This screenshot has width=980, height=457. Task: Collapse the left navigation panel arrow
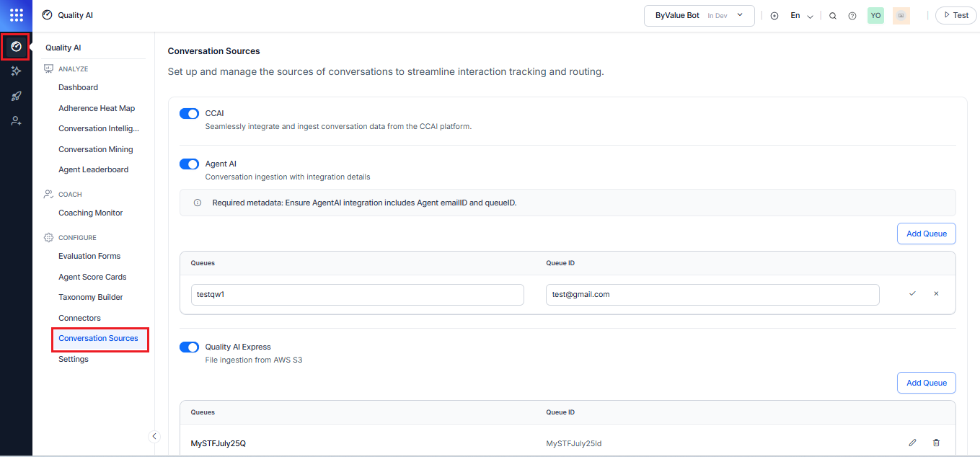(154, 436)
